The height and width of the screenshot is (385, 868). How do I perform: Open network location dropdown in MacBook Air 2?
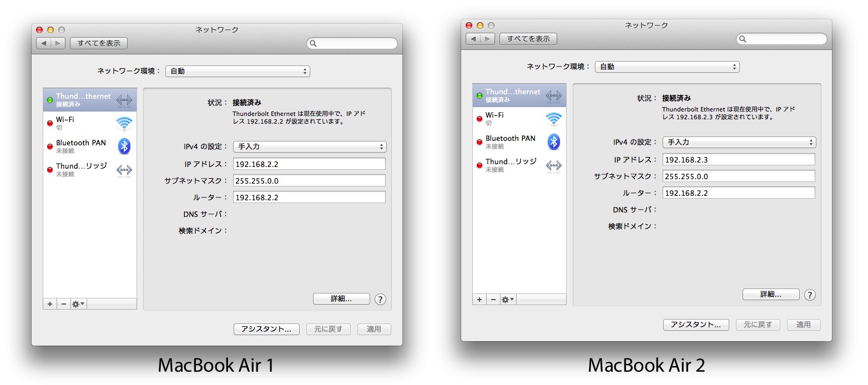667,67
